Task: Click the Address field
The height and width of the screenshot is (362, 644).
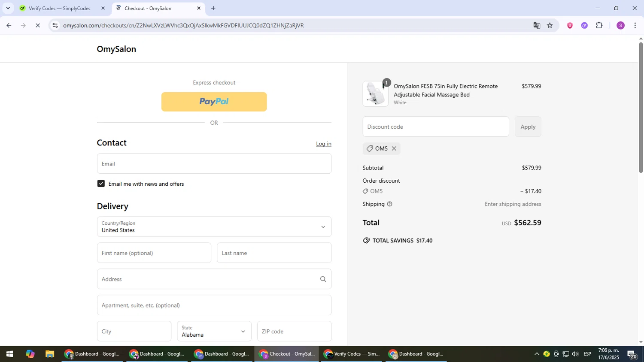Action: point(214,279)
